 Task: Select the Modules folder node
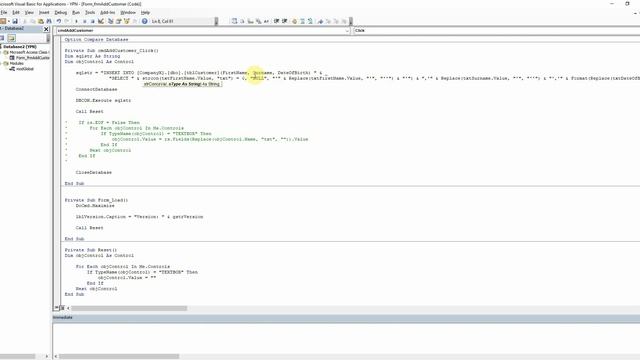16,63
